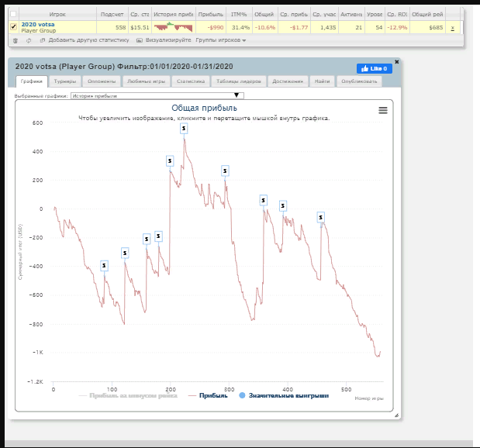Screen dimensions: 480x448
Task: Open the chart hamburger context menu
Action: 383,110
